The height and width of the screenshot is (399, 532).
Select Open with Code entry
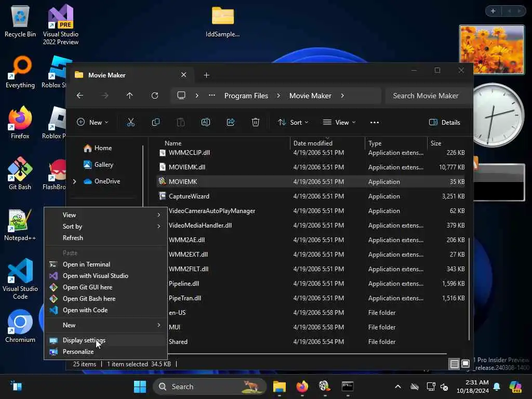[x=106, y=310]
